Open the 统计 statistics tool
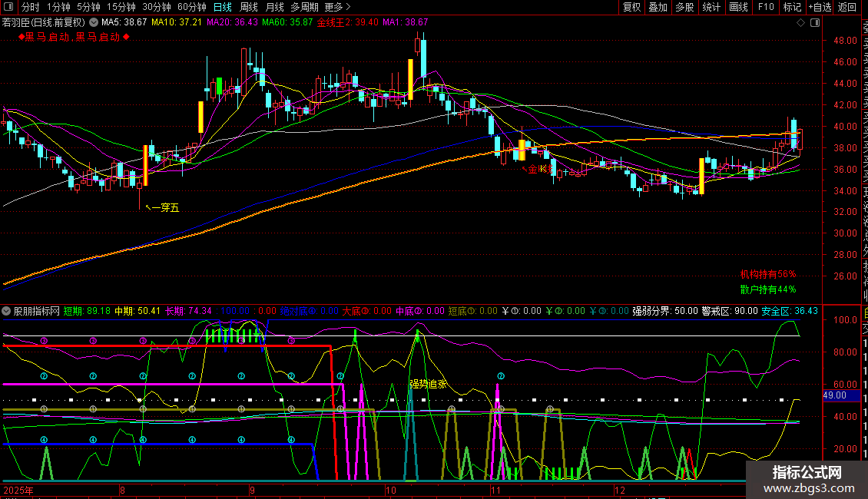 [x=711, y=8]
